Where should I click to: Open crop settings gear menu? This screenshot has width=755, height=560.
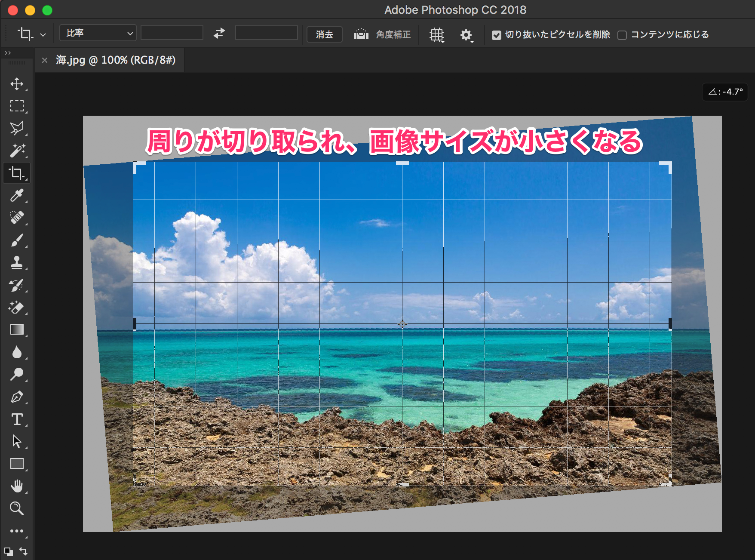(466, 35)
